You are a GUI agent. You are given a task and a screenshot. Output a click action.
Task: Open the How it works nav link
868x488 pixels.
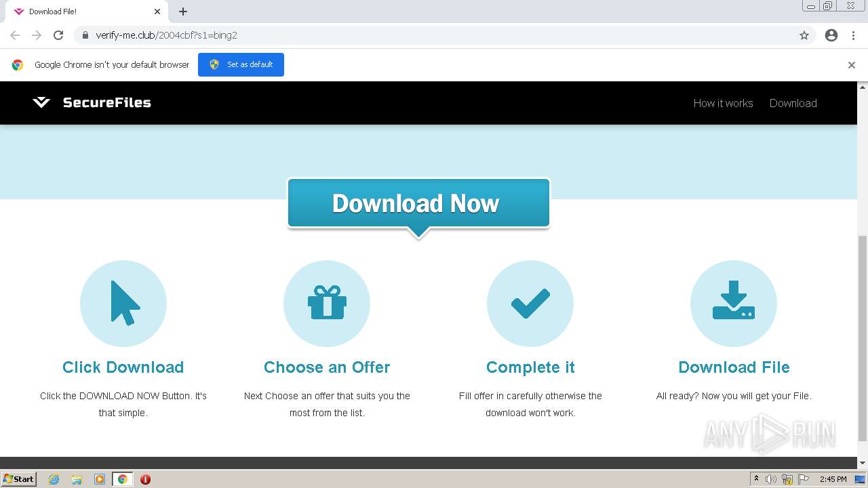[723, 103]
